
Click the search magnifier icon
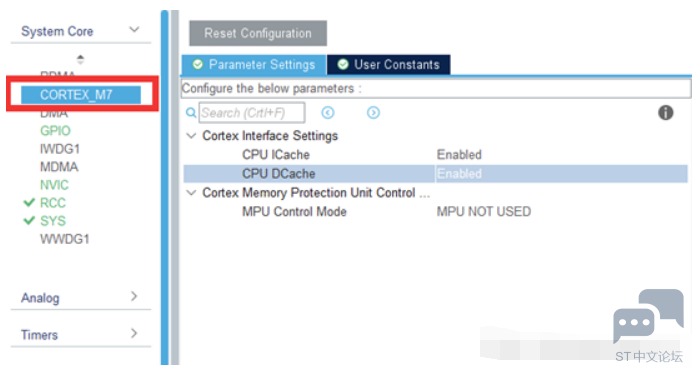coord(191,113)
